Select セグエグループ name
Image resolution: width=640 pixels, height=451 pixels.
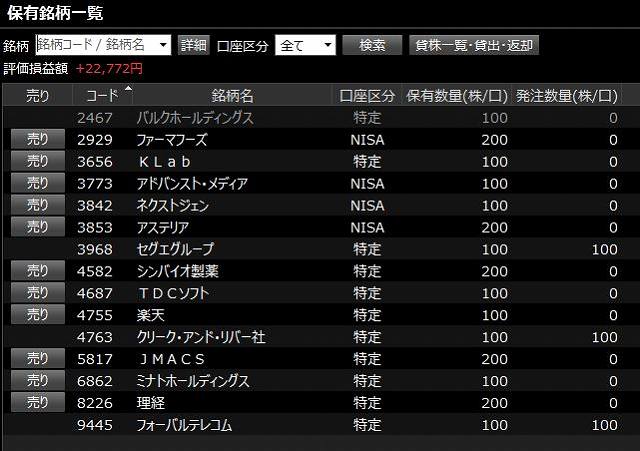coord(175,249)
